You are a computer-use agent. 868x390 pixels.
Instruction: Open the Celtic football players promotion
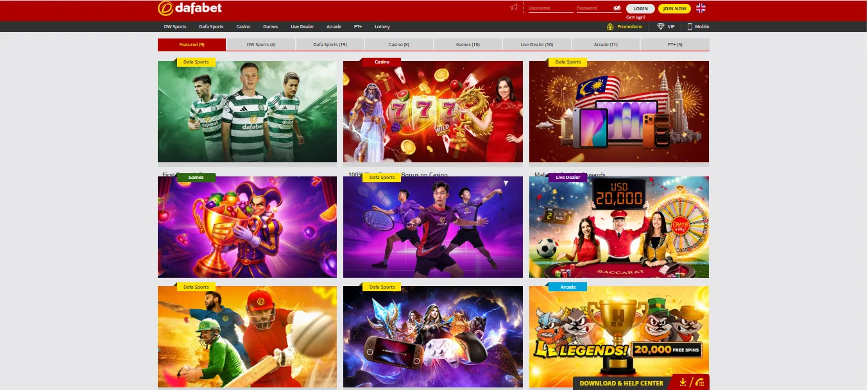(x=247, y=112)
